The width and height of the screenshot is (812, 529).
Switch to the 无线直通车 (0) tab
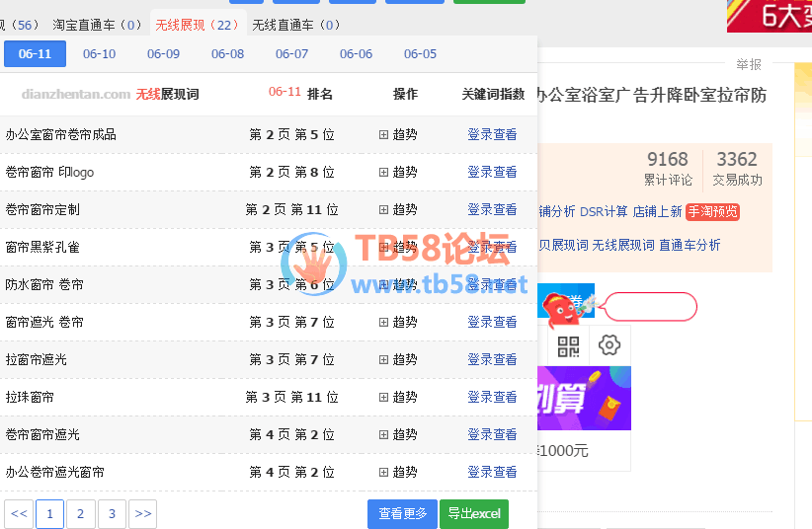coord(296,25)
